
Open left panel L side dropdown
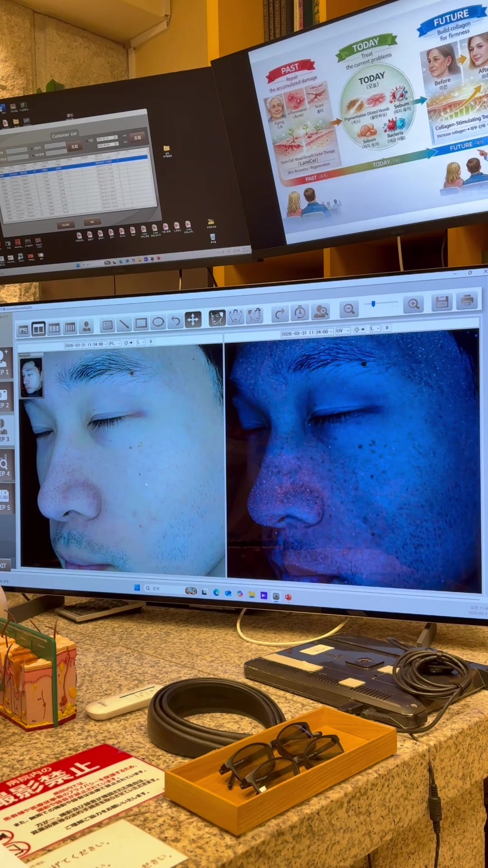141,342
